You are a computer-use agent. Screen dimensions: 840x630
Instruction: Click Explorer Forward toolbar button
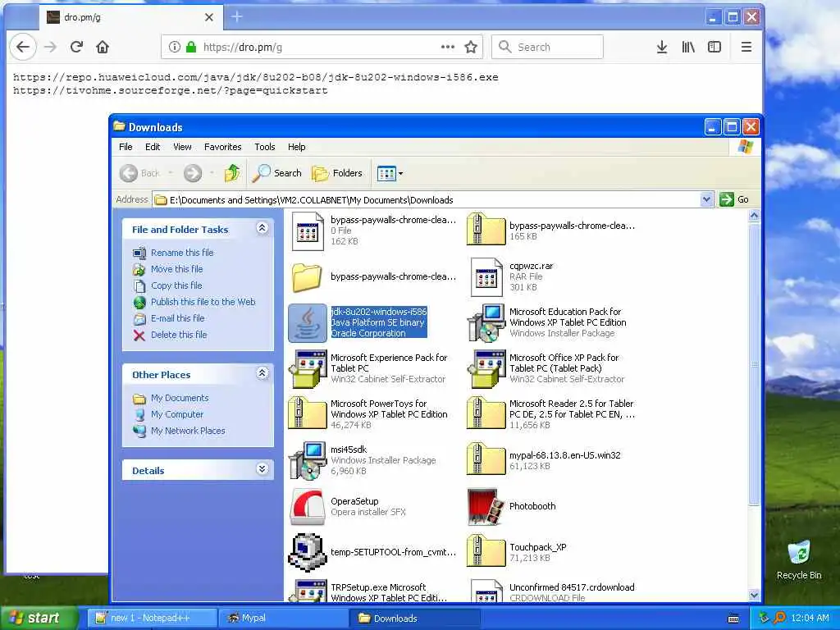[x=193, y=173]
